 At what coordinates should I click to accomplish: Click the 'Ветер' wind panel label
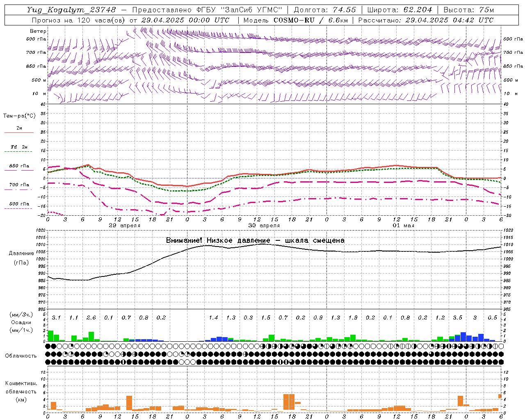click(38, 31)
